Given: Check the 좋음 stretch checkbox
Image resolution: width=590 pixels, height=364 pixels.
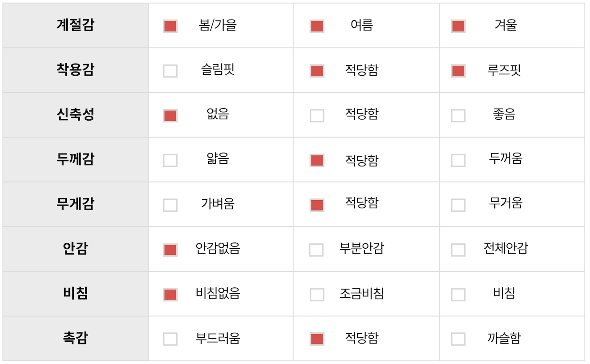Looking at the screenshot, I should 458,116.
